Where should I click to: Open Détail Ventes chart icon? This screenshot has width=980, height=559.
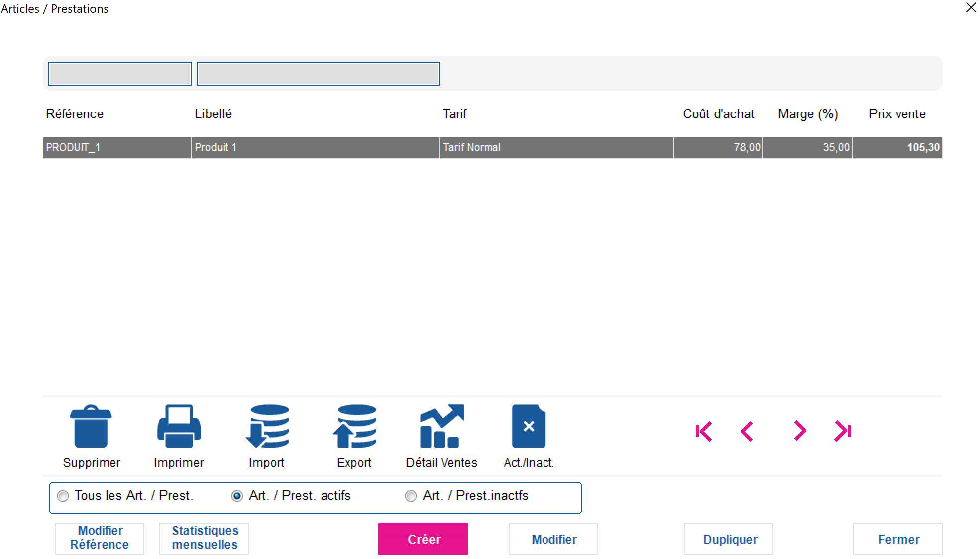click(x=441, y=427)
